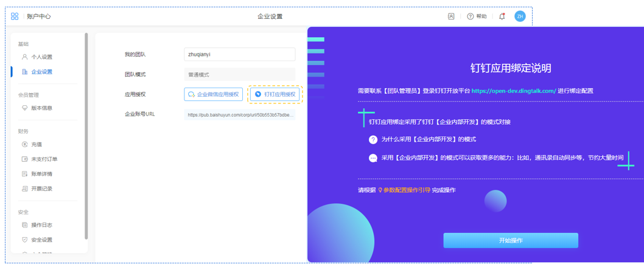Open 开票记录 in the sidebar
The height and width of the screenshot is (267, 644).
pos(41,189)
